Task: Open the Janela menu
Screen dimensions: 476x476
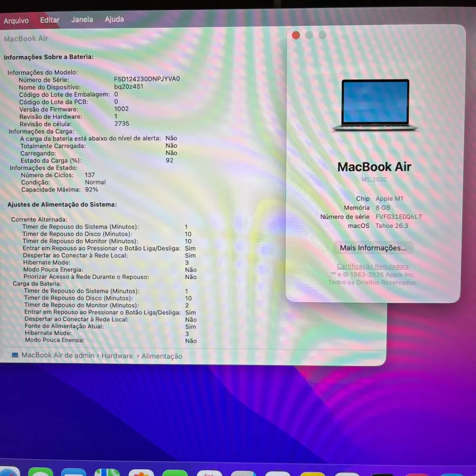Action: [x=82, y=20]
